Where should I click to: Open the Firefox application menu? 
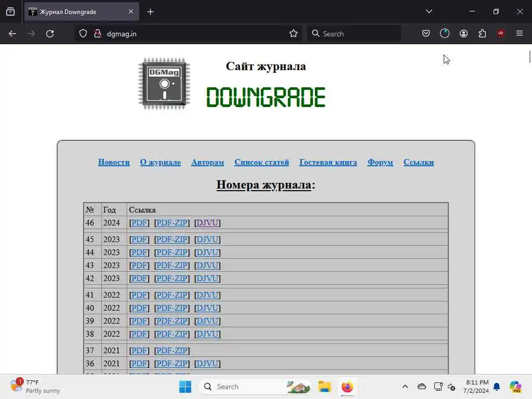pyautogui.click(x=520, y=33)
